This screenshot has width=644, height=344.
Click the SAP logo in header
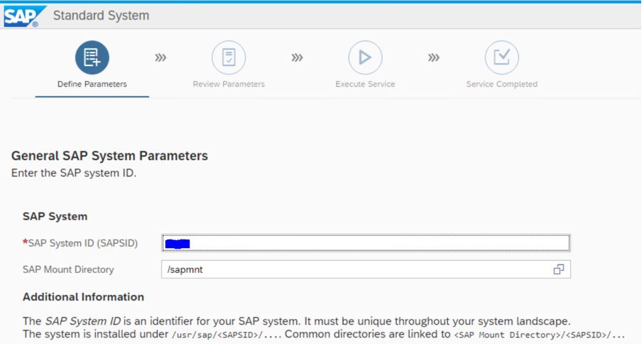point(24,16)
